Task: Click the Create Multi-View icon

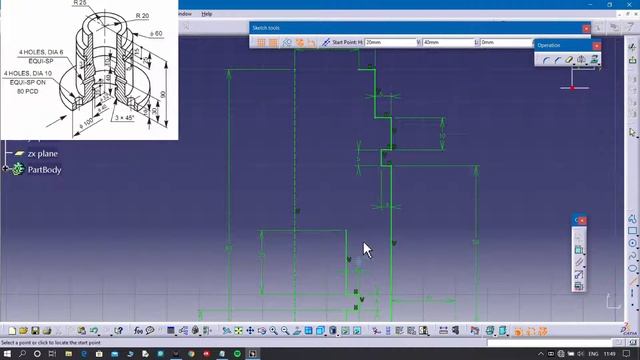Action: point(309,331)
